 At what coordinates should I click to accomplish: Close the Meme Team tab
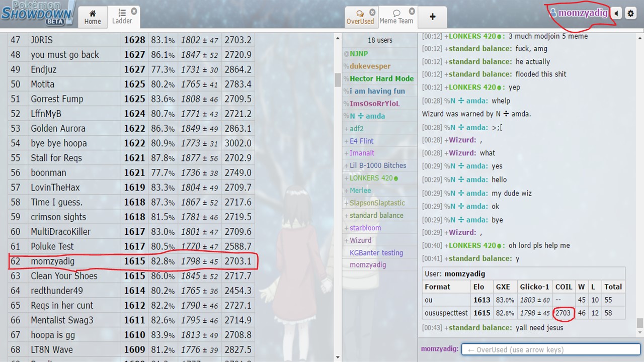412,11
